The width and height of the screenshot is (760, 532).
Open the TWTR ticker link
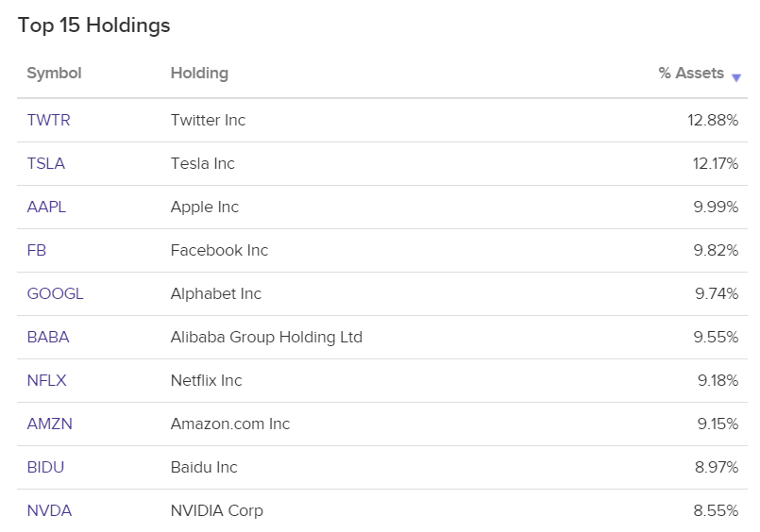point(48,120)
